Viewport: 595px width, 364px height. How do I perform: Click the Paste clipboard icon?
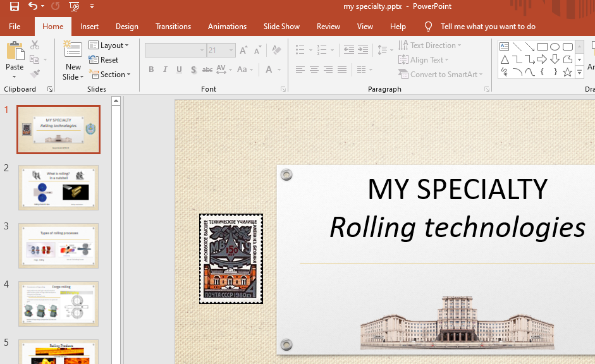(15, 52)
